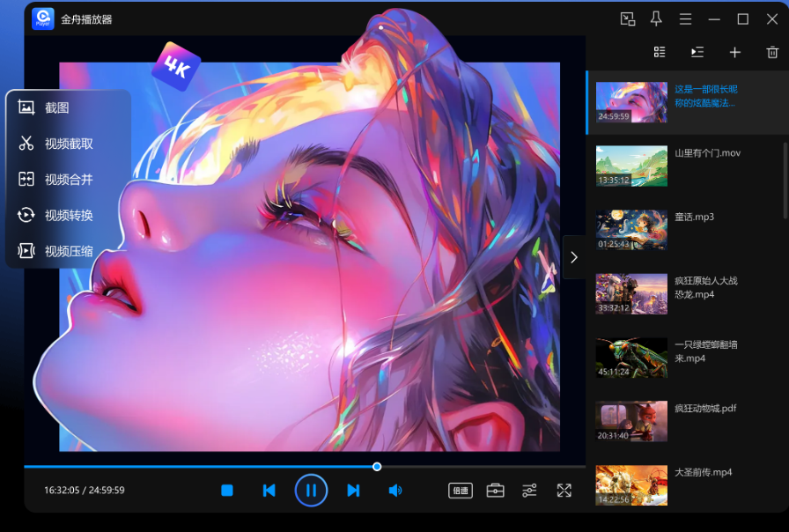Image resolution: width=789 pixels, height=532 pixels.
Task: Select the 童话.mp3 thumbnail
Action: [x=631, y=230]
